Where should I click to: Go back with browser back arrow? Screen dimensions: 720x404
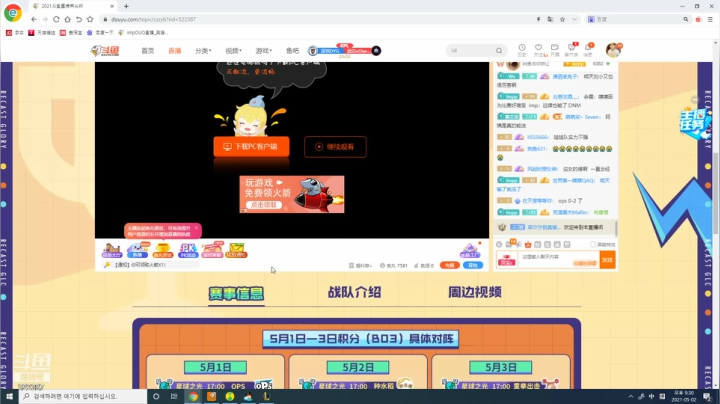click(x=34, y=19)
